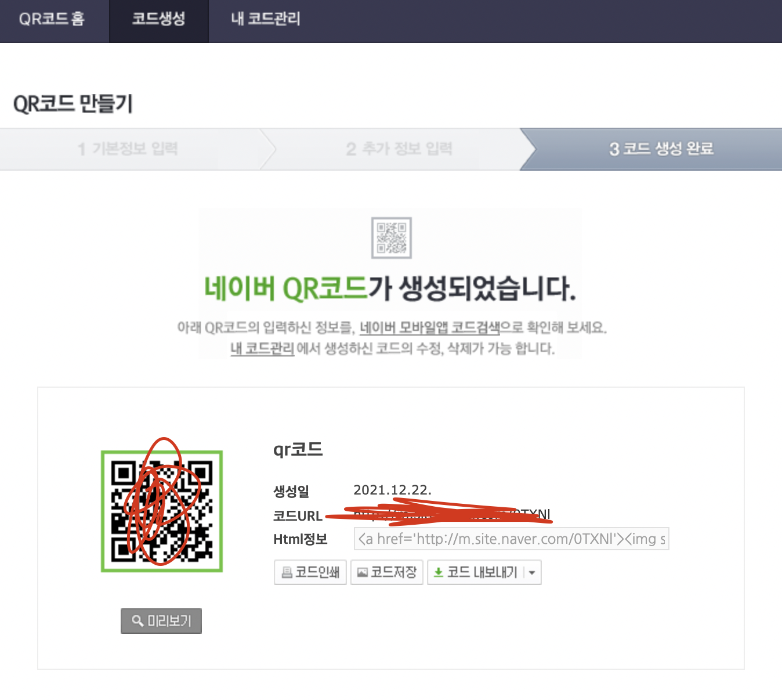The height and width of the screenshot is (700, 782).
Task: Expand the 코드 내보내기 dropdown arrow
Action: pos(533,573)
